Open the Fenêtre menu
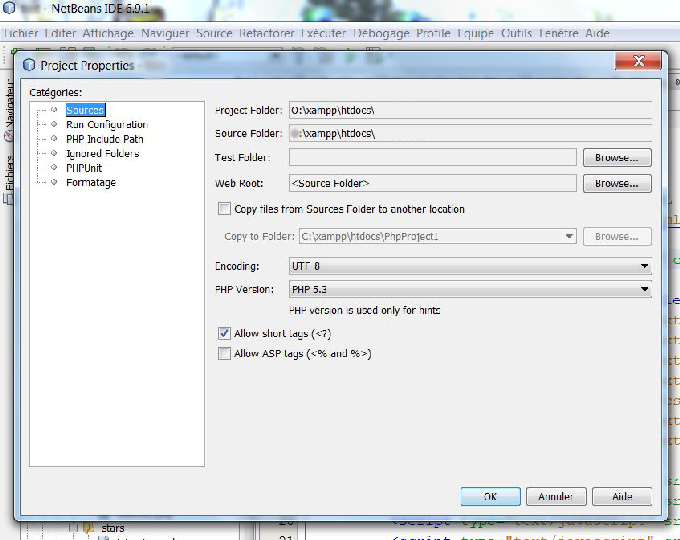The image size is (680, 540). (x=559, y=33)
